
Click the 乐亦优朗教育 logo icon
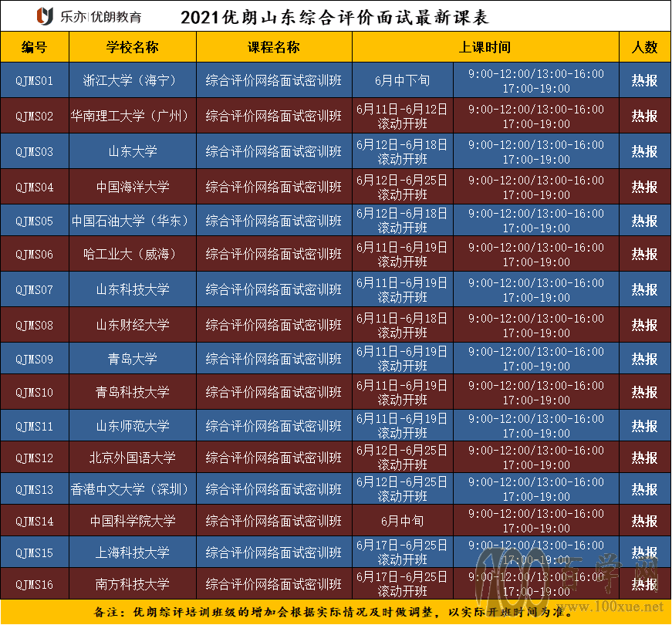[45, 16]
